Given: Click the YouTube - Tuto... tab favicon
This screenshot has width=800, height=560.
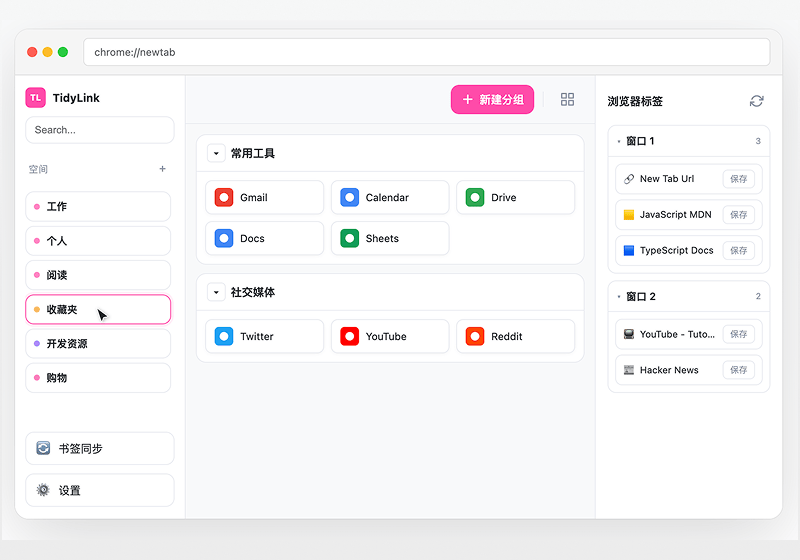Looking at the screenshot, I should click(629, 334).
